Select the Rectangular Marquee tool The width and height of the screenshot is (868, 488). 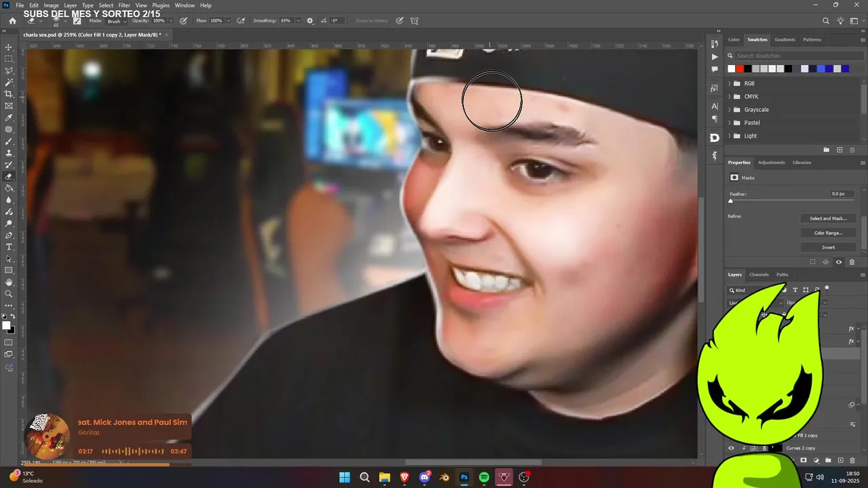pyautogui.click(x=9, y=59)
